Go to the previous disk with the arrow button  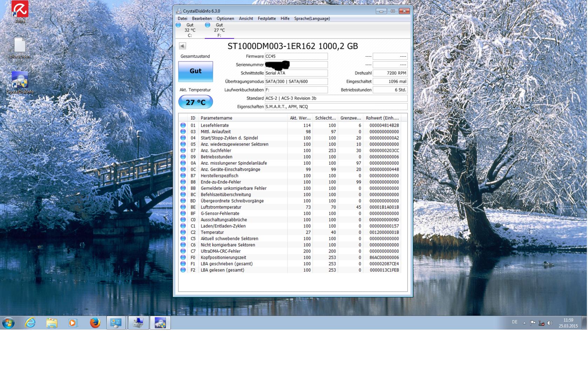click(x=182, y=46)
